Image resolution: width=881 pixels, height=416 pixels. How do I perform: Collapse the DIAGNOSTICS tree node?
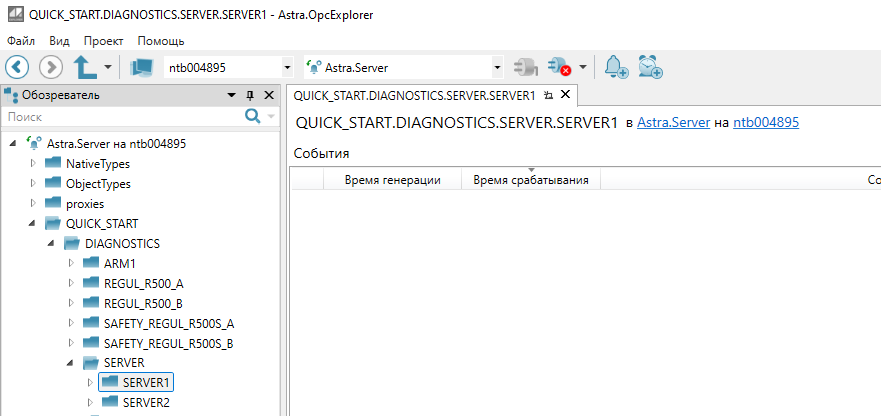click(x=52, y=243)
